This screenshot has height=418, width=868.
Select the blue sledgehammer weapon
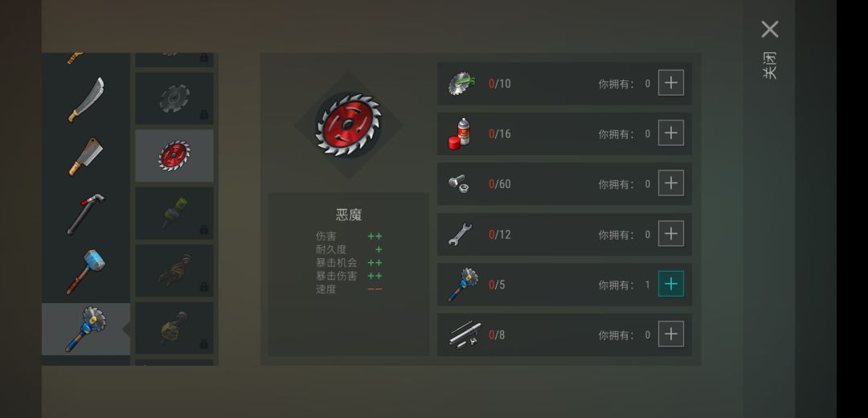[x=86, y=271]
